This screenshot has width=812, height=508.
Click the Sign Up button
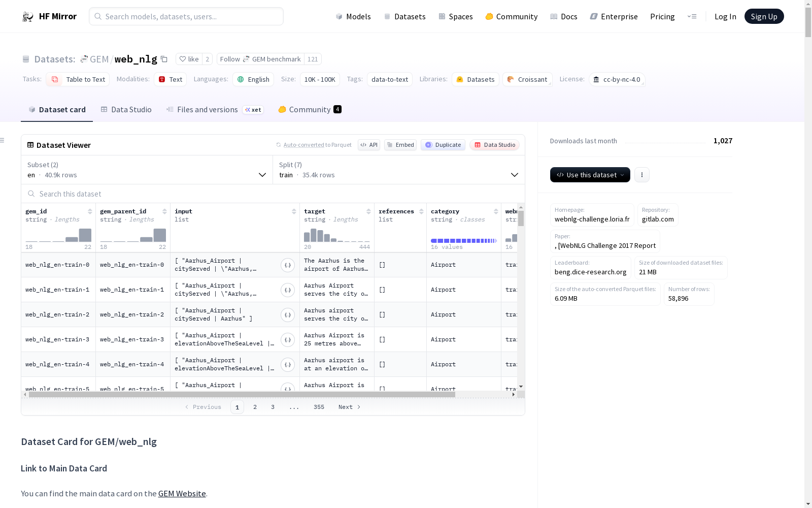click(x=764, y=16)
